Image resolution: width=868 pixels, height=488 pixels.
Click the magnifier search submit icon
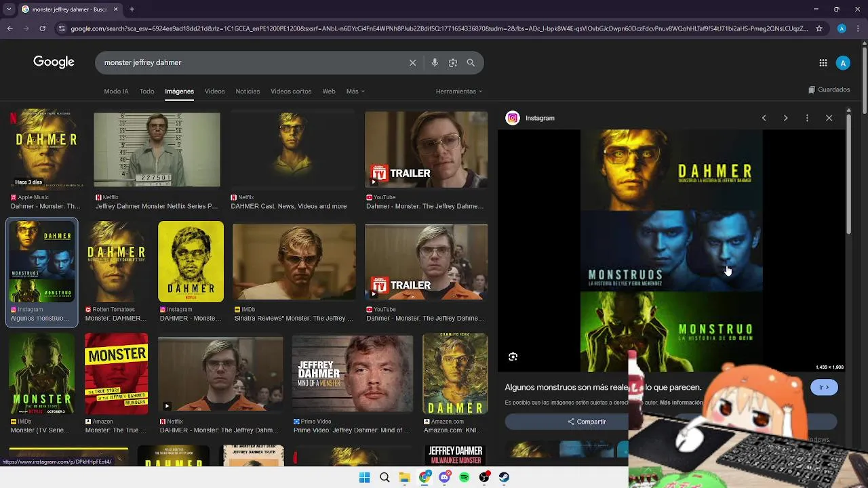point(471,62)
